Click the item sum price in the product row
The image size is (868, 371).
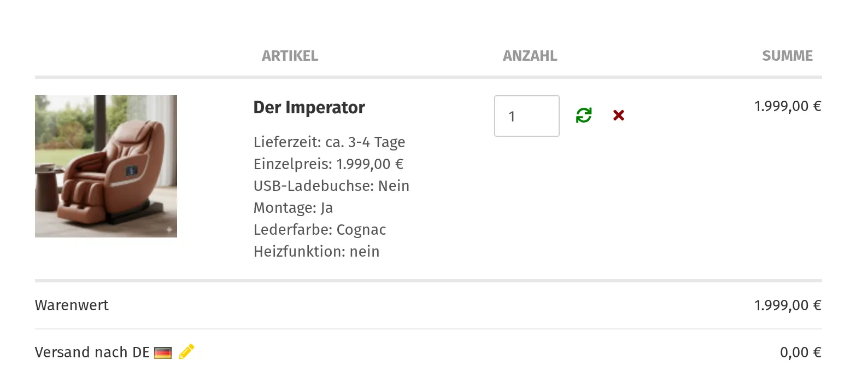(787, 106)
